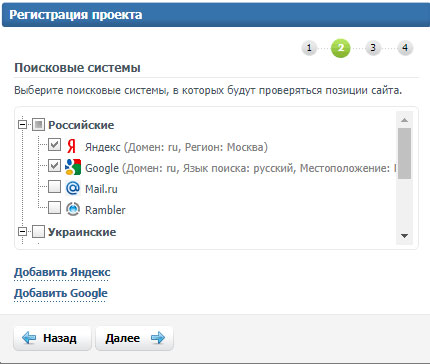This screenshot has width=430, height=364.
Task: Click the Регистрация проекта title bar
Action: [x=216, y=15]
